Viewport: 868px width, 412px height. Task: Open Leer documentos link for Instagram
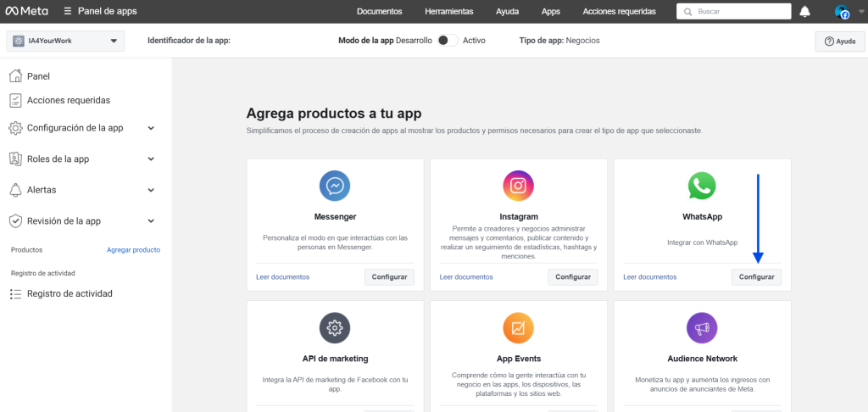pos(466,277)
